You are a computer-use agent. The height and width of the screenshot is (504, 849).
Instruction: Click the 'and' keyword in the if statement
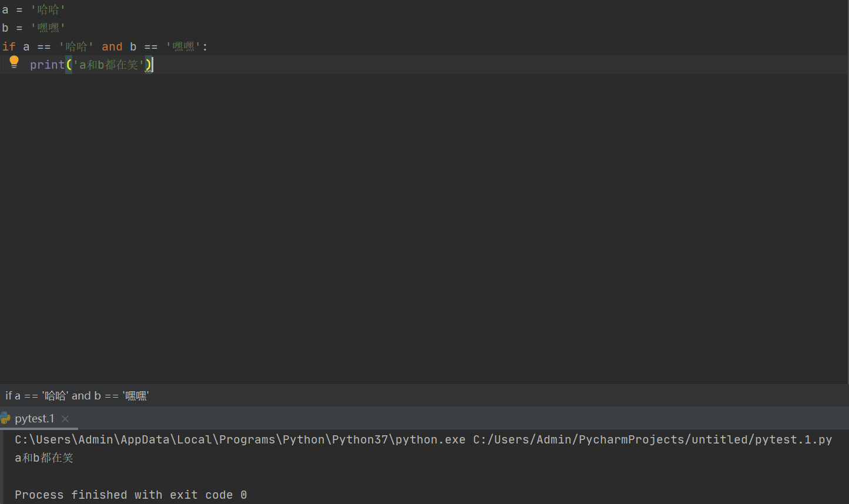pyautogui.click(x=112, y=46)
